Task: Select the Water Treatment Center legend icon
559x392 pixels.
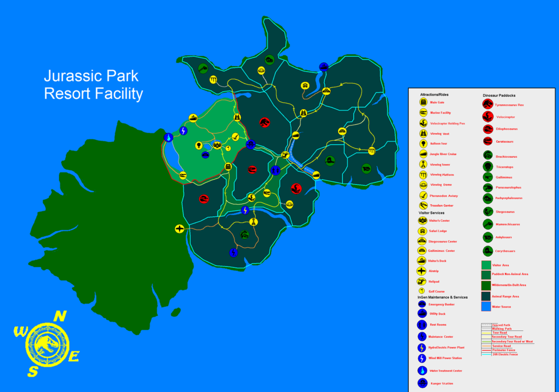Action: (x=423, y=371)
